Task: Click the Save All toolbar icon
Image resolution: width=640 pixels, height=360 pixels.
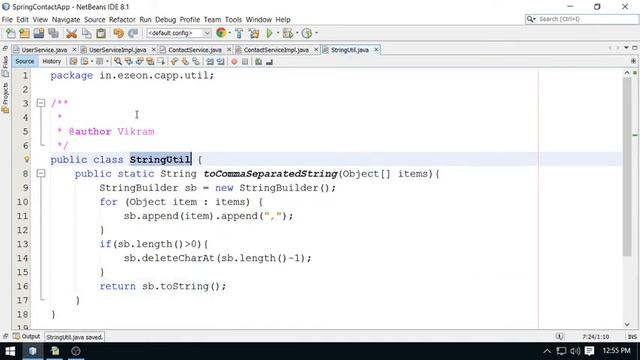Action: point(53,33)
